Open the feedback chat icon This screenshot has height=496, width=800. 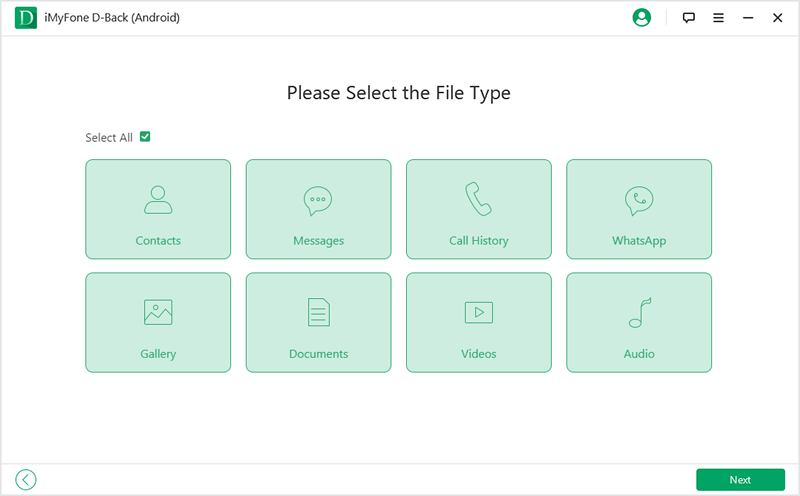688,18
